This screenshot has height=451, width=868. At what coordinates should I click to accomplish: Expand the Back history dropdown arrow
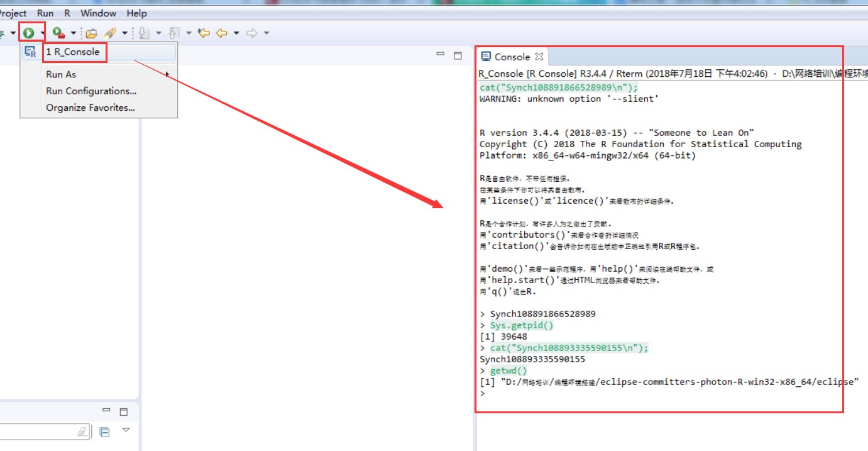coord(236,33)
